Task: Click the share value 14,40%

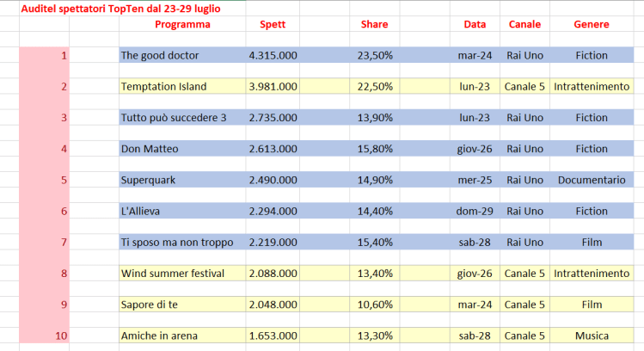Action: pyautogui.click(x=375, y=211)
